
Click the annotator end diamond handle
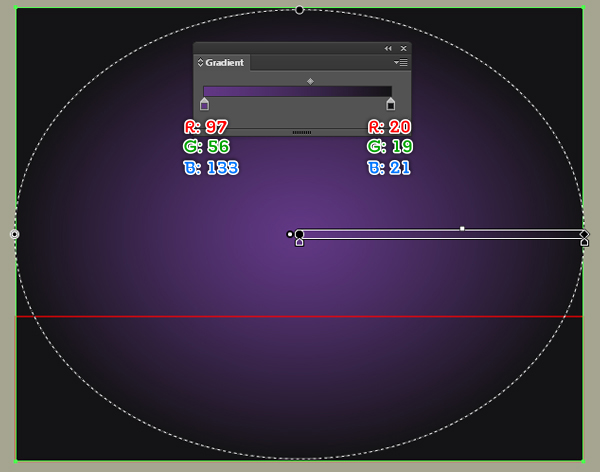tap(584, 234)
